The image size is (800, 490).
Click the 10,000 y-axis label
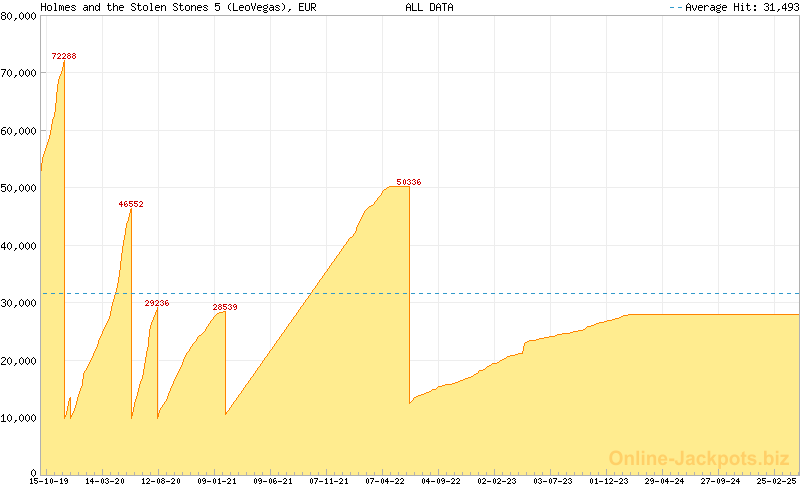[x=19, y=418]
